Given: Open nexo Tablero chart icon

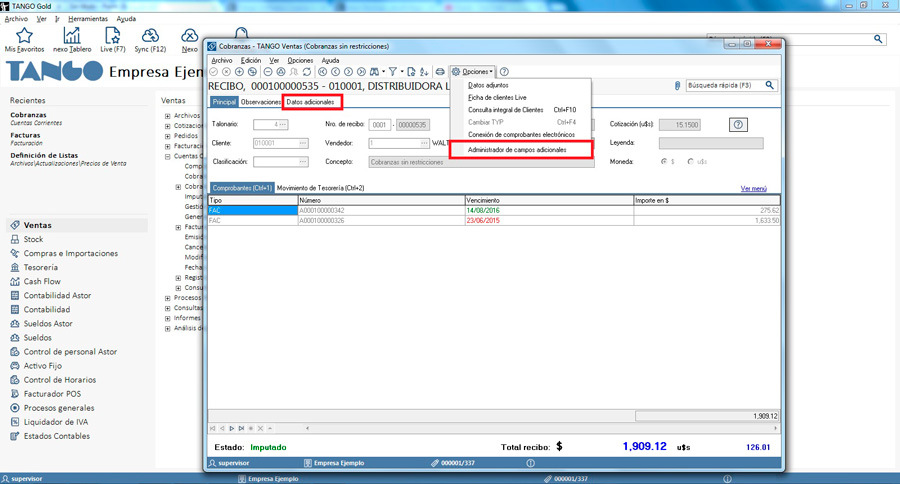Looking at the screenshot, I should click(x=72, y=36).
